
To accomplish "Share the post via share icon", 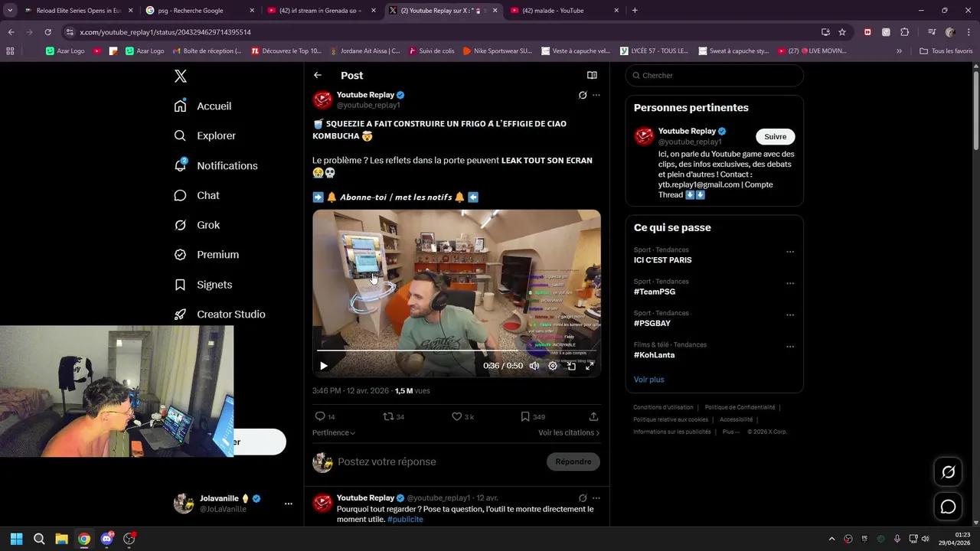I will pos(593,416).
